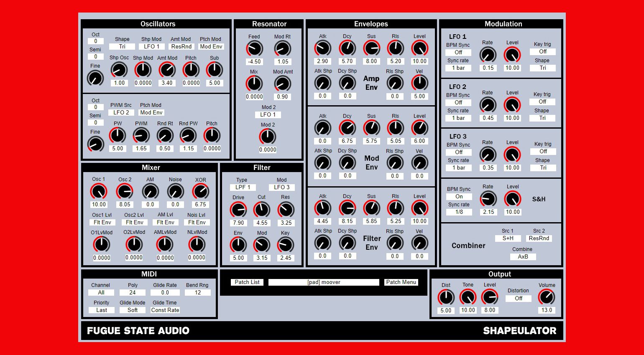
Task: Open Glide Mode Soft selector
Action: tap(133, 310)
